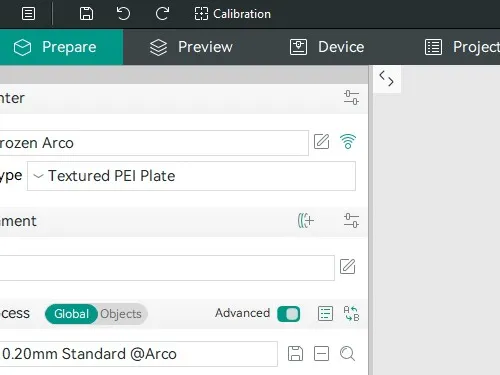Undo the last action
Screen dimensions: 500x375
click(123, 14)
